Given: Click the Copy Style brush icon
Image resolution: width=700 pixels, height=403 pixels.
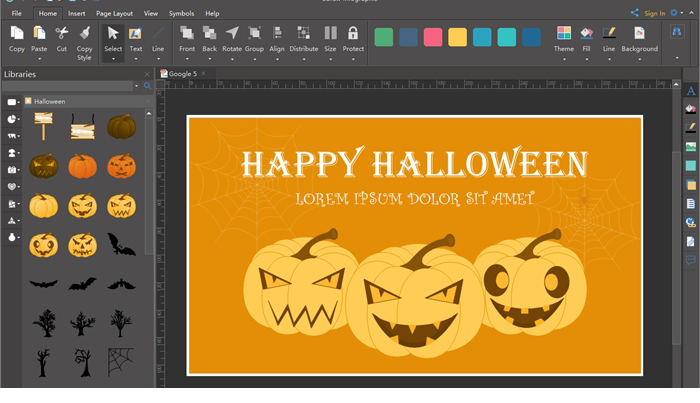Looking at the screenshot, I should pos(84,33).
